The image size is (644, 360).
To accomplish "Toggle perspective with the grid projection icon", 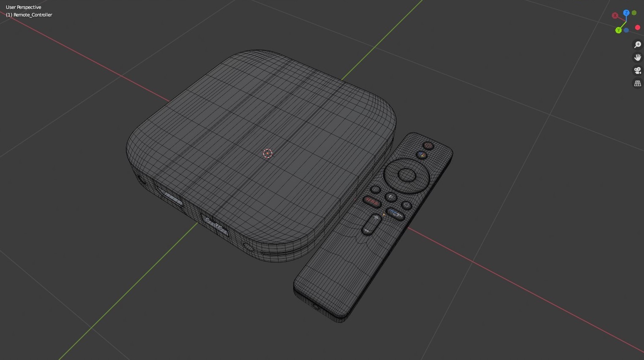I will click(638, 83).
